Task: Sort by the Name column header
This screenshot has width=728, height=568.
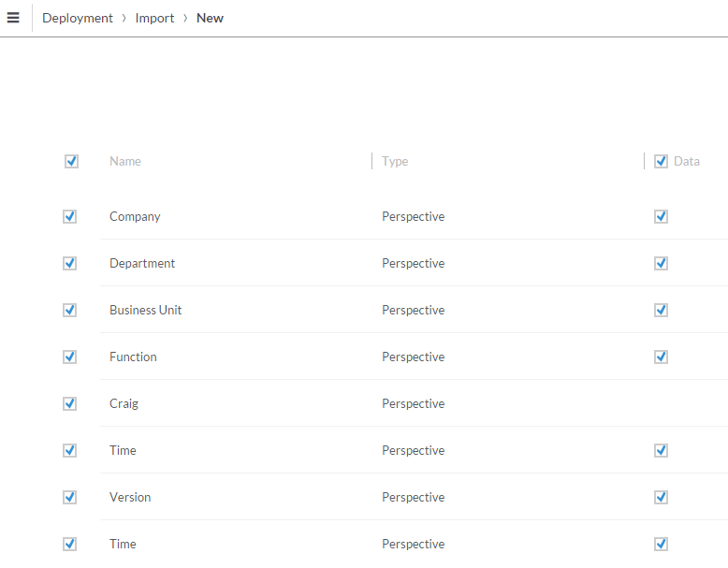Action: 125,161
